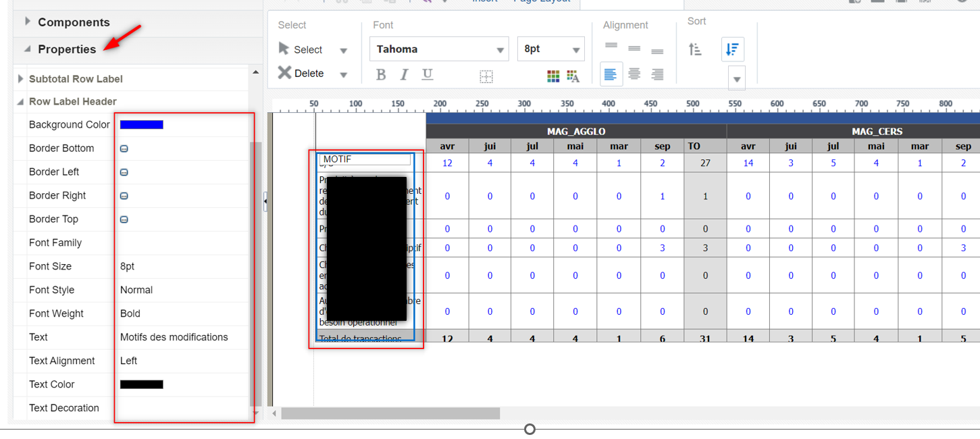Expand the Subtotal Row Label section
The height and width of the screenshot is (439, 980).
tap(20, 78)
